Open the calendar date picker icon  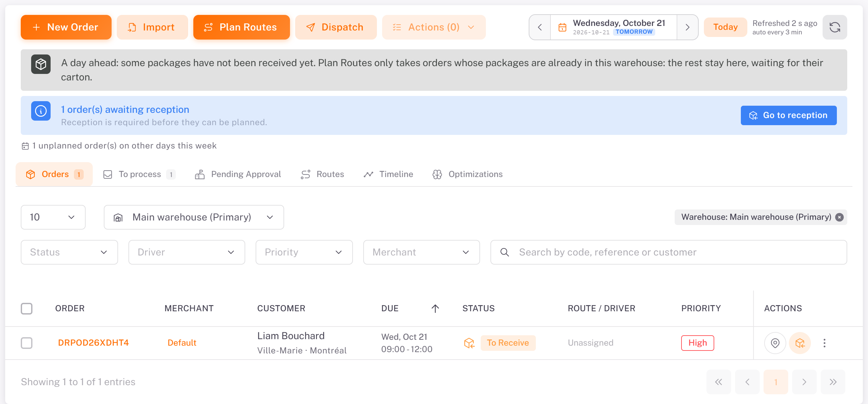click(562, 27)
